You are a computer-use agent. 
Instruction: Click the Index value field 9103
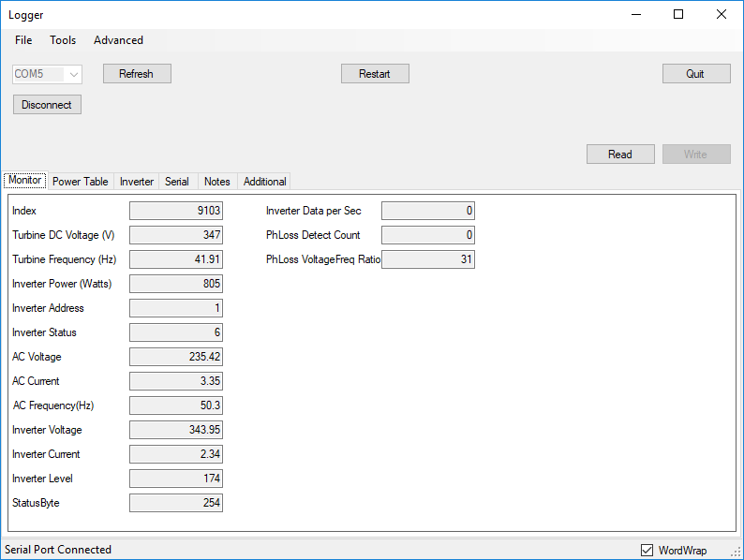click(x=176, y=211)
